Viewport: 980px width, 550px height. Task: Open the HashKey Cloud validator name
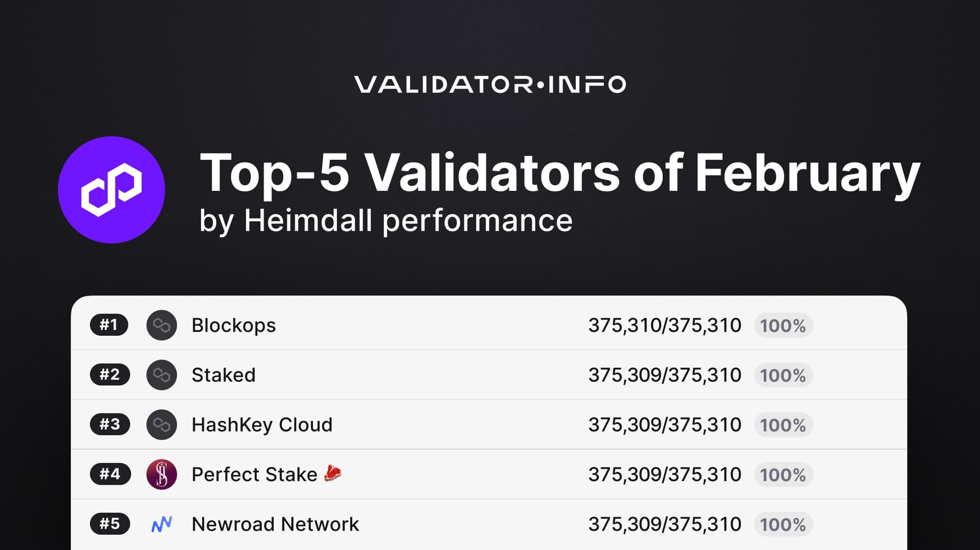262,424
